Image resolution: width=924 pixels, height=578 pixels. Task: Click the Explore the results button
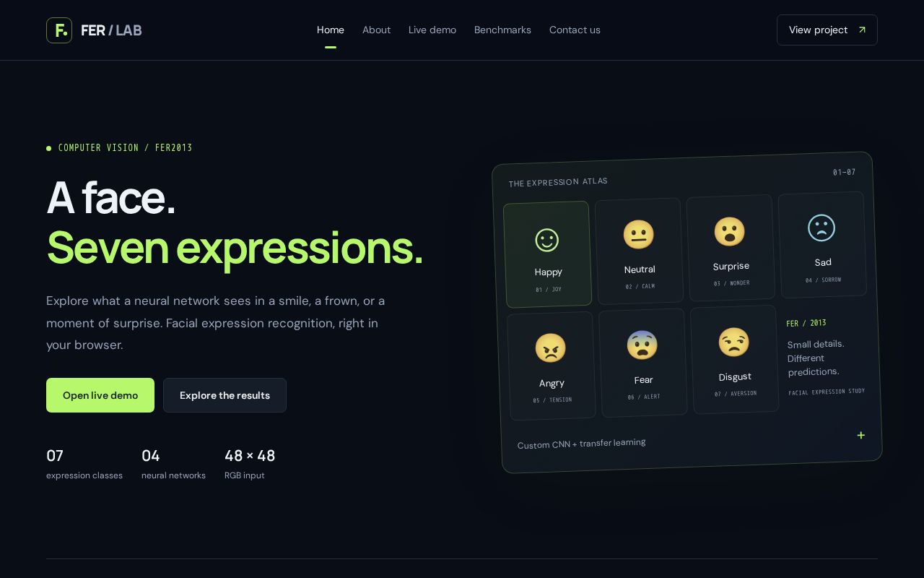tap(225, 395)
